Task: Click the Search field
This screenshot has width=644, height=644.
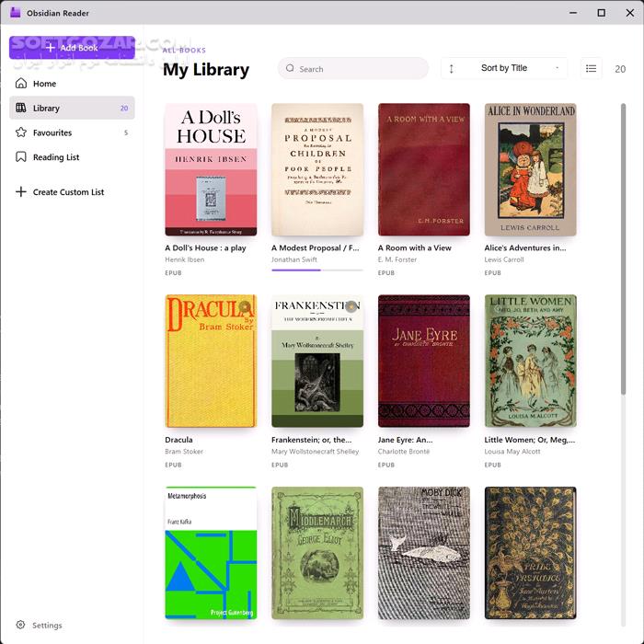Action: tap(353, 69)
